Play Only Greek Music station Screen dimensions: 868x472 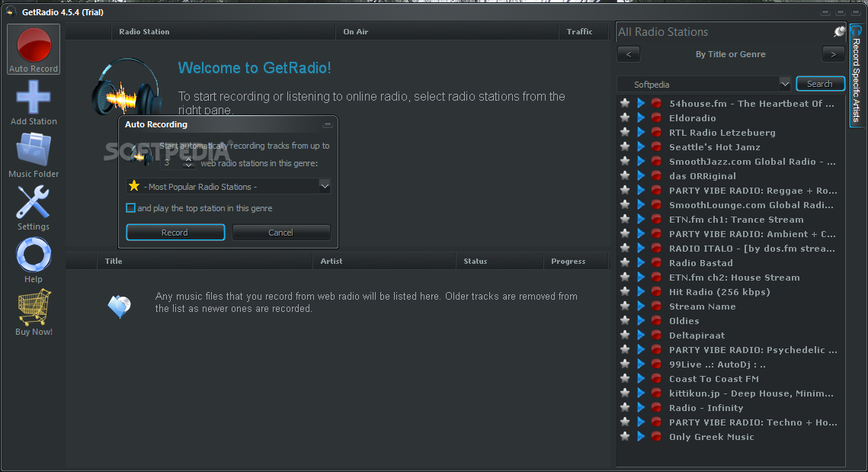click(640, 436)
